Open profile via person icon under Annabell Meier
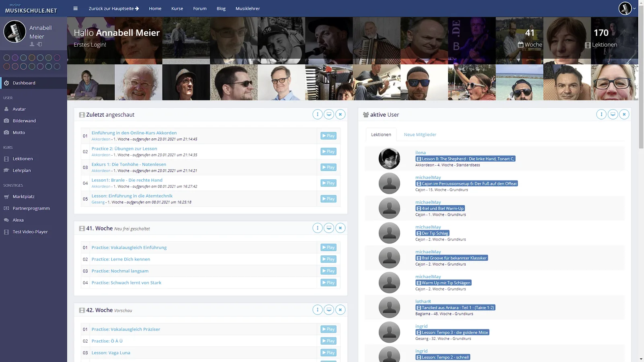Viewport: 644px width, 362px height. click(x=32, y=44)
